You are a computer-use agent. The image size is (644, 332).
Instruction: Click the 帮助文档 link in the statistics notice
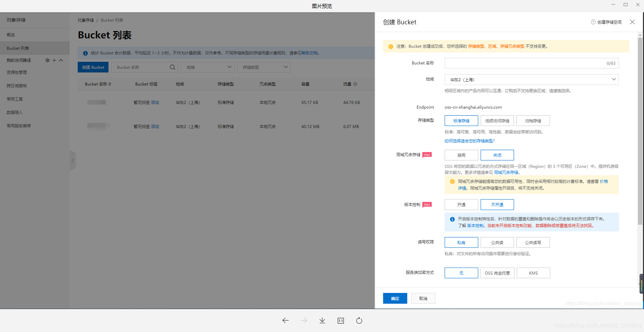[309, 53]
